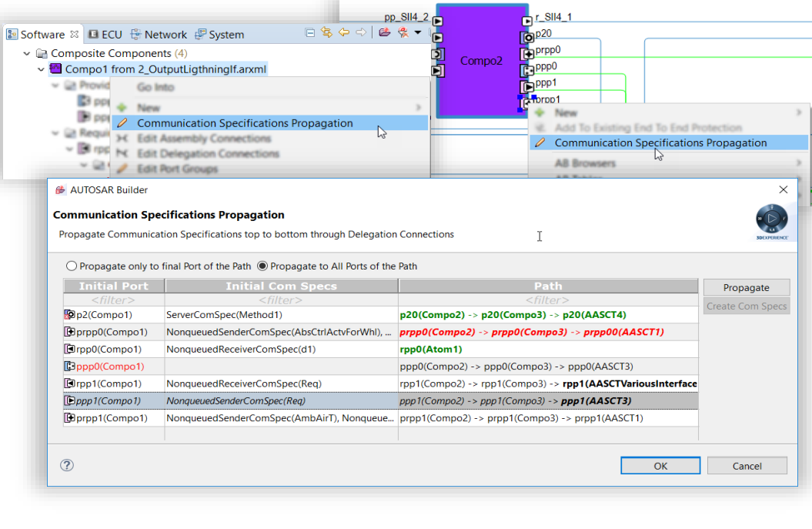
Task: Close the Software tab with its X
Action: tap(75, 34)
